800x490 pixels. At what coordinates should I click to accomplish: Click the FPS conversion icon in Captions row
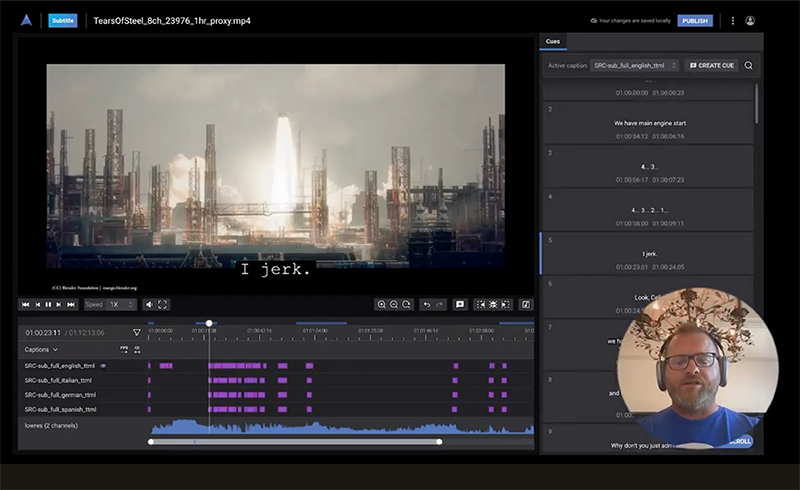(124, 350)
